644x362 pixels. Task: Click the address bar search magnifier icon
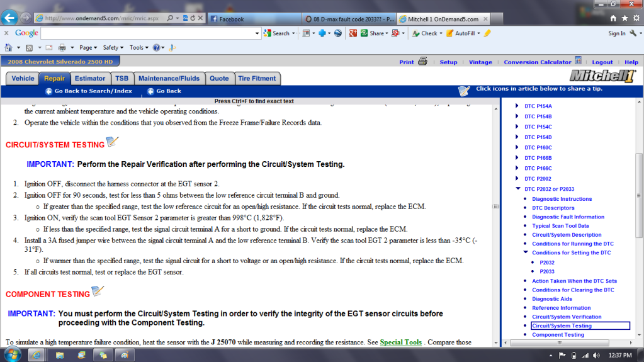(x=170, y=18)
